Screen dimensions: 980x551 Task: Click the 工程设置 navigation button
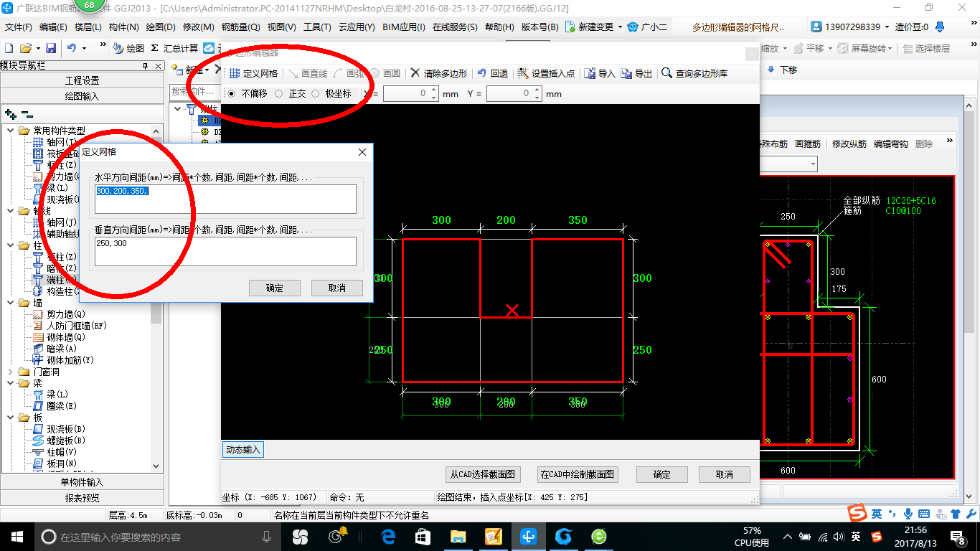(82, 80)
